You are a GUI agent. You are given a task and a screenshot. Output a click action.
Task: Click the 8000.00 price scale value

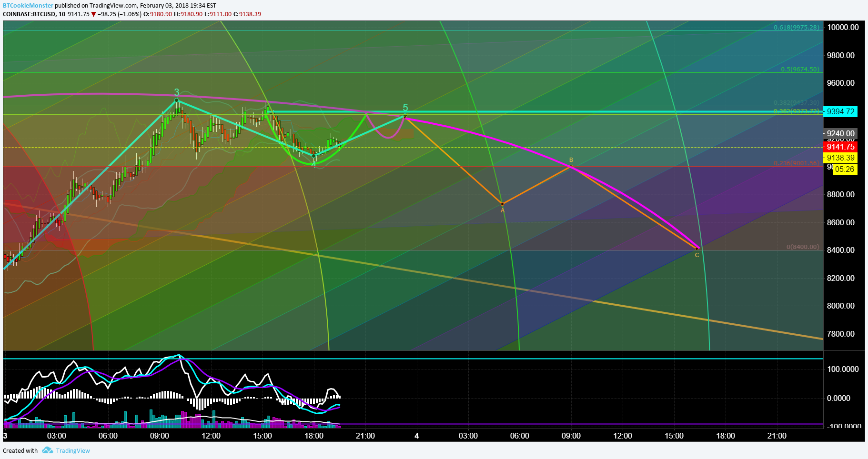(x=841, y=306)
